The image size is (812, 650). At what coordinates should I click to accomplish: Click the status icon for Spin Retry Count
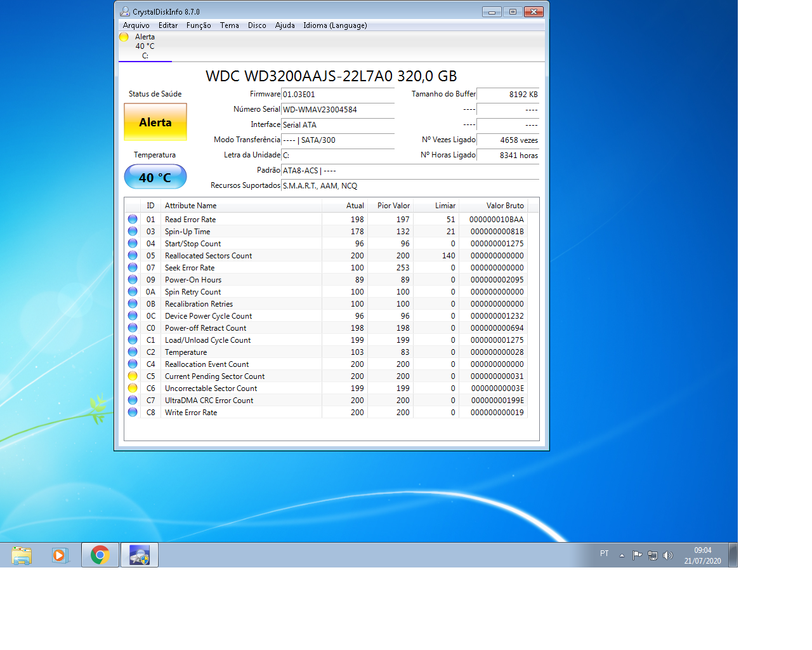133,291
